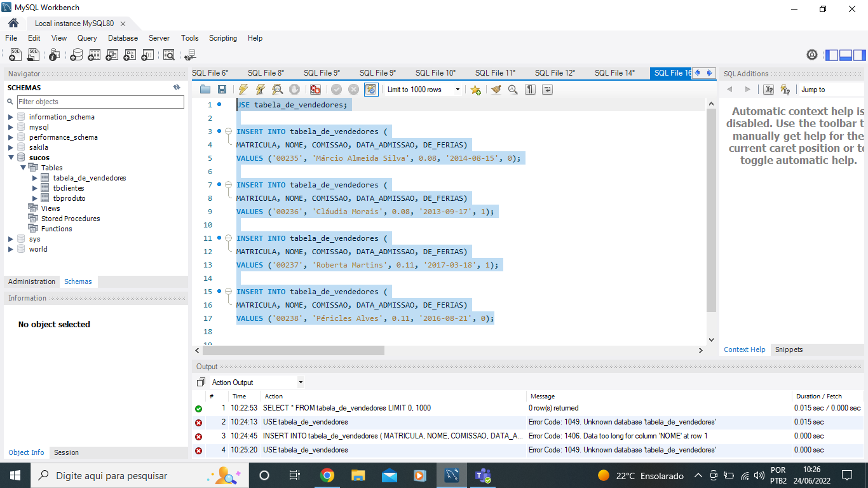Create a new function icon

click(x=147, y=55)
